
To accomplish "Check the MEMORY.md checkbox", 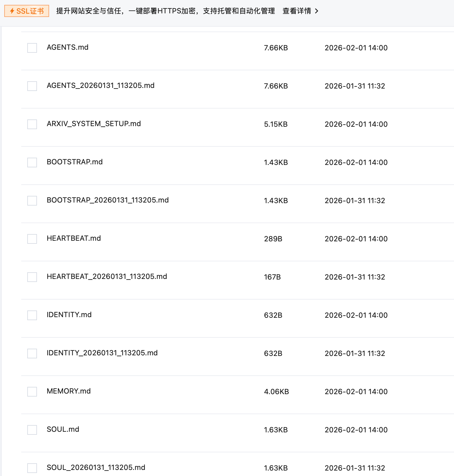I will [32, 392].
